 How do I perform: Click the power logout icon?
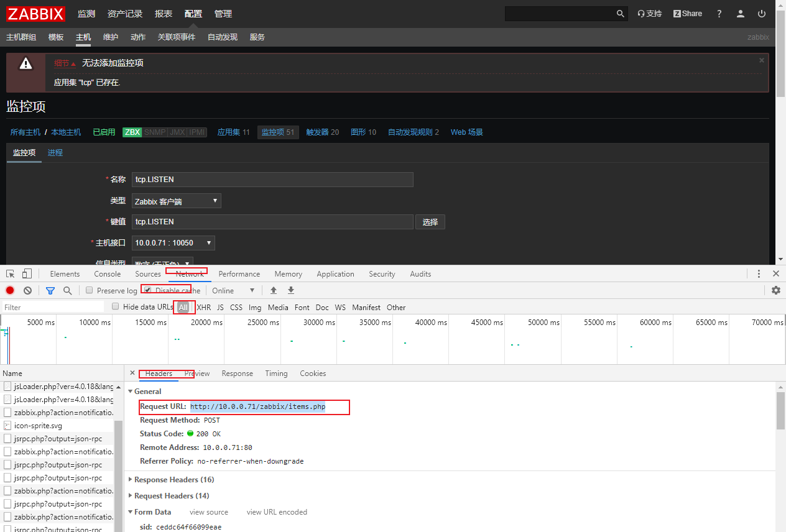[x=762, y=14]
